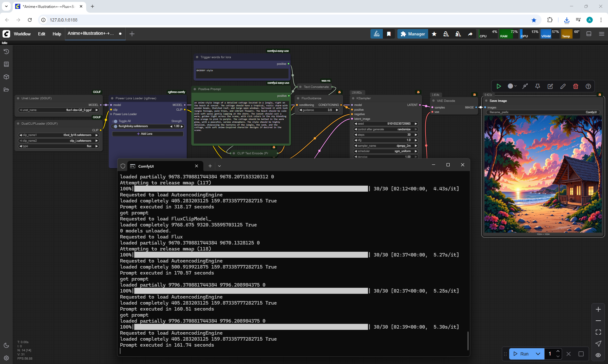The height and width of the screenshot is (364, 608).
Task: Switch the Toggle All lora switch
Action: pyautogui.click(x=115, y=121)
